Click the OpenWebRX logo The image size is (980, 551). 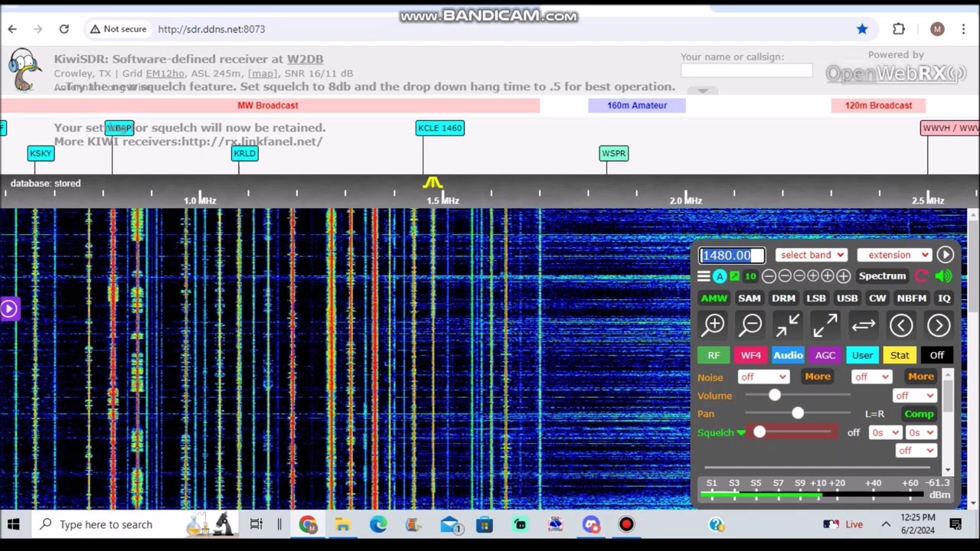(895, 73)
